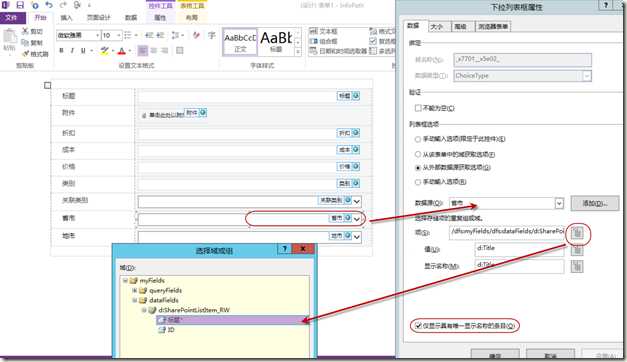Click the Paste (粘贴) clipboard icon
The image size is (627, 362).
(9, 37)
